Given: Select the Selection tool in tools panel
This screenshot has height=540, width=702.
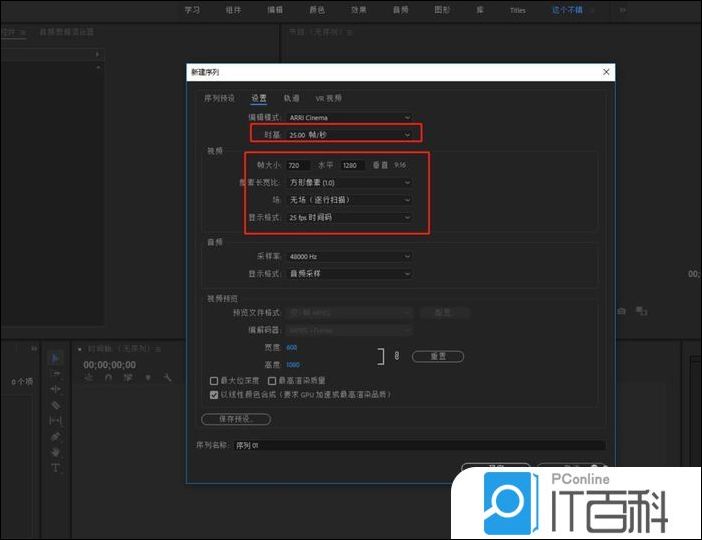Looking at the screenshot, I should [56, 358].
